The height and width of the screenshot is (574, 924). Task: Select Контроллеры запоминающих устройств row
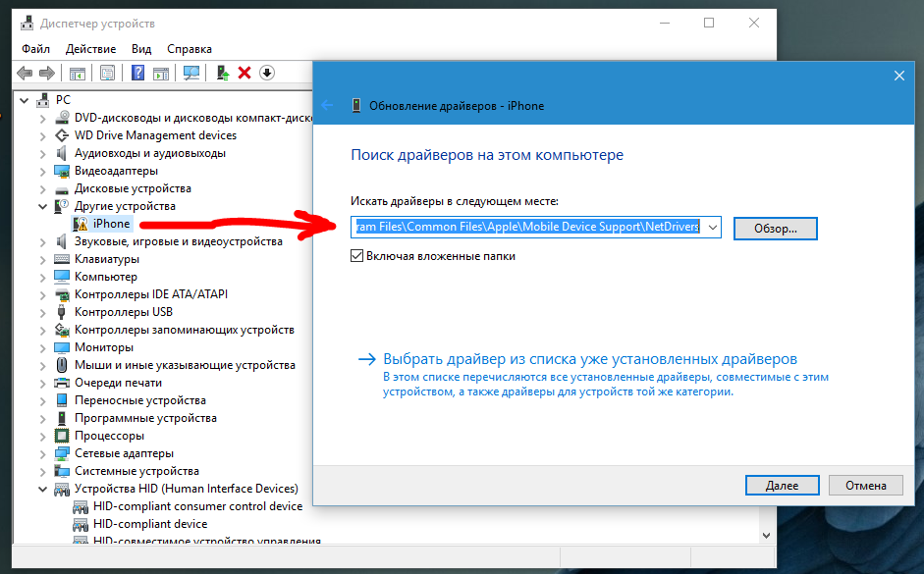184,330
